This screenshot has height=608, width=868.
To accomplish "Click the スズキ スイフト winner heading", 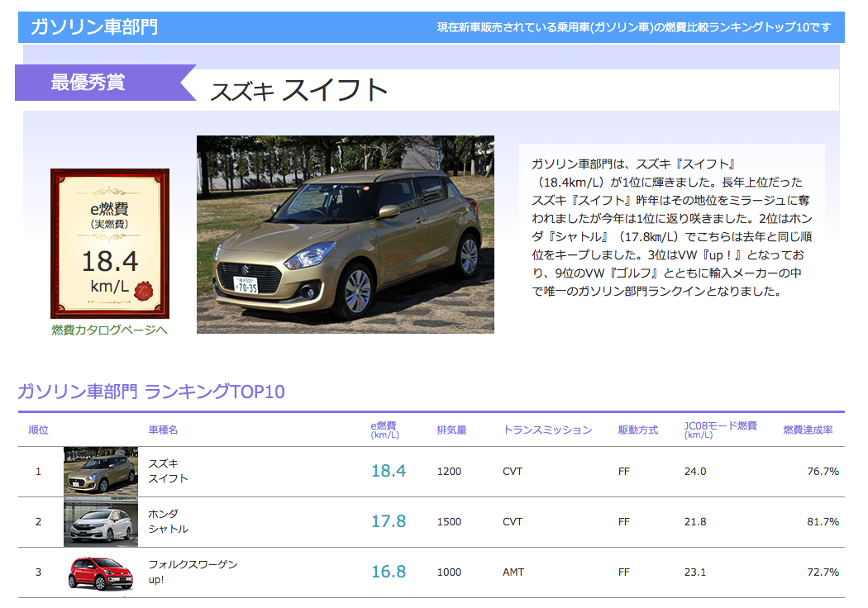I will pyautogui.click(x=298, y=90).
